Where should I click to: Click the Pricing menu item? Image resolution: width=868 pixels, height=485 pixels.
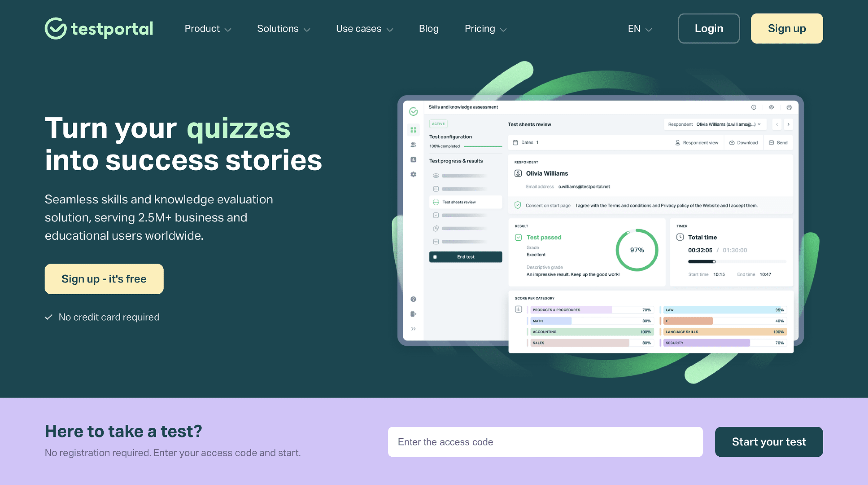(486, 28)
